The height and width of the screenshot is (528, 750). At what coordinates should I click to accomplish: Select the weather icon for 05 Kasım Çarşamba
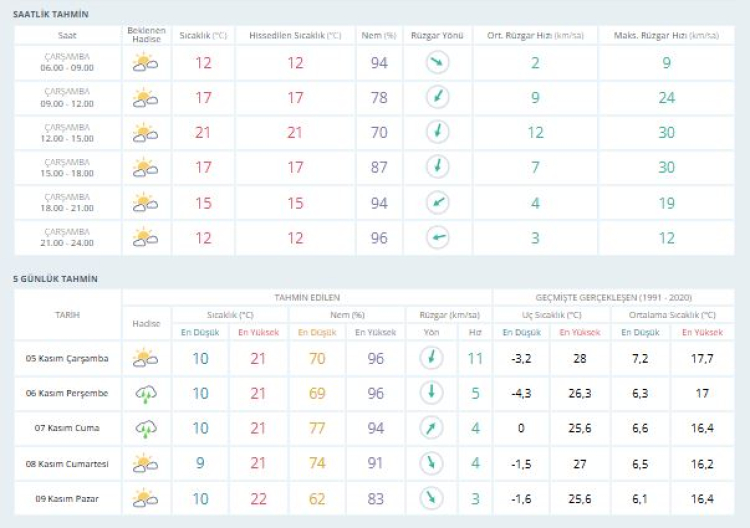point(146,358)
